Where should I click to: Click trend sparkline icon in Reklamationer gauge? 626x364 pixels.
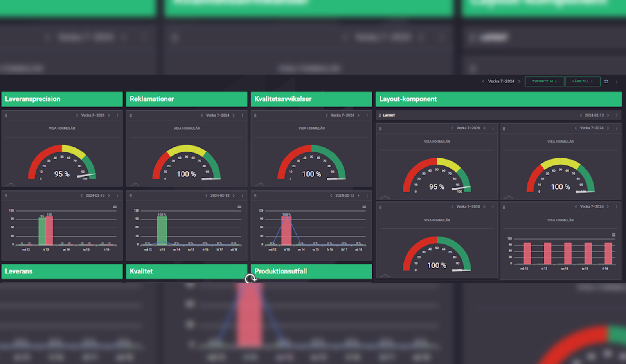[135, 184]
